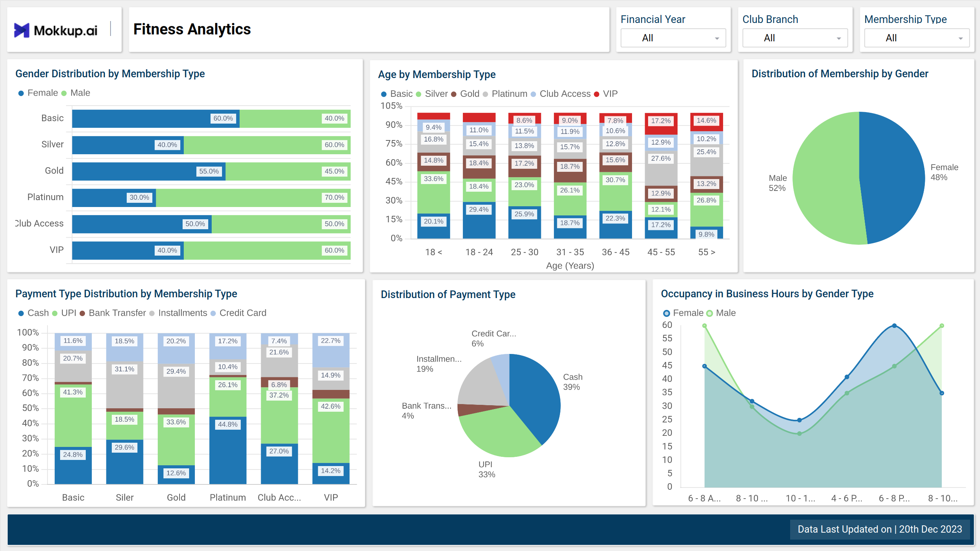
Task: Click the VIP legend item in Age chart
Action: (x=606, y=94)
